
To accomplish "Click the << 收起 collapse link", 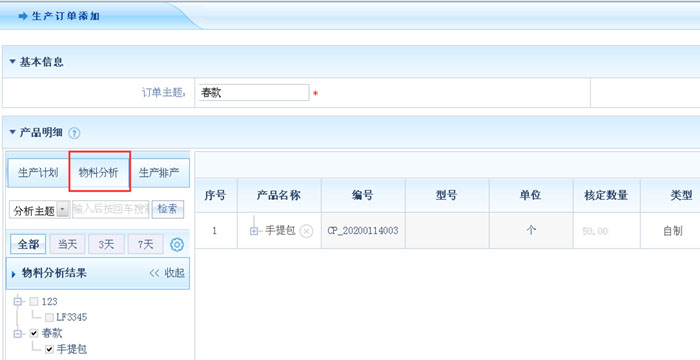I will pyautogui.click(x=167, y=273).
